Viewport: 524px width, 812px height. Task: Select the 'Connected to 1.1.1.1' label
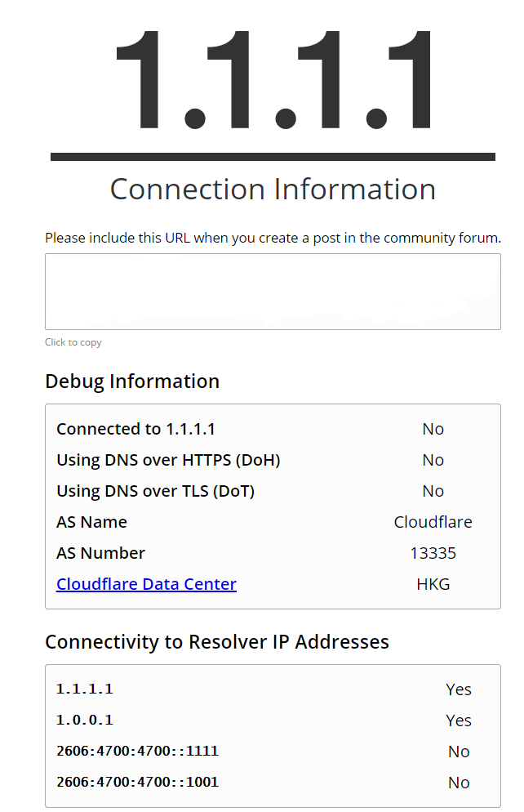(x=135, y=429)
